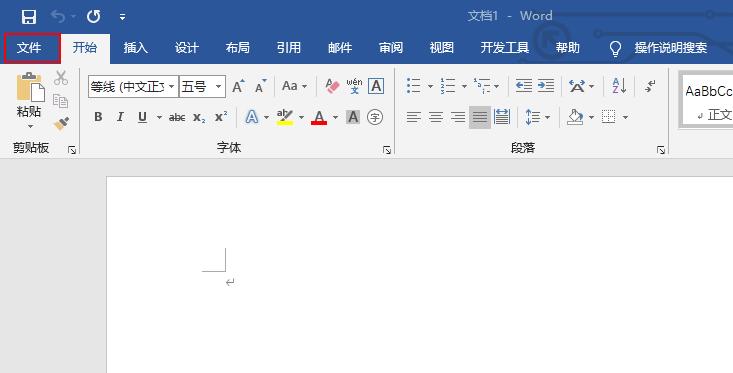This screenshot has height=373, width=733.
Task: Open the 文件 (File) tab
Action: point(29,48)
